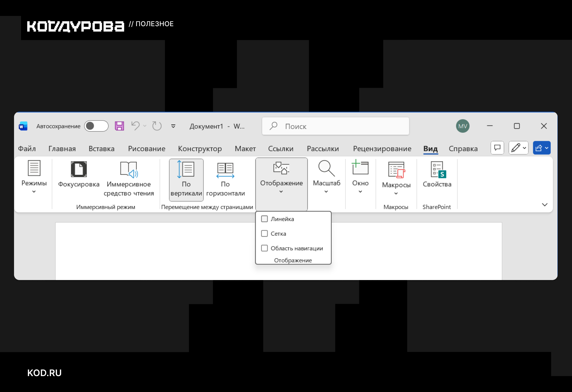Launch the Immersive Reader (Иммерсивное средство чтения)
This screenshot has width=572, height=392.
point(129,179)
